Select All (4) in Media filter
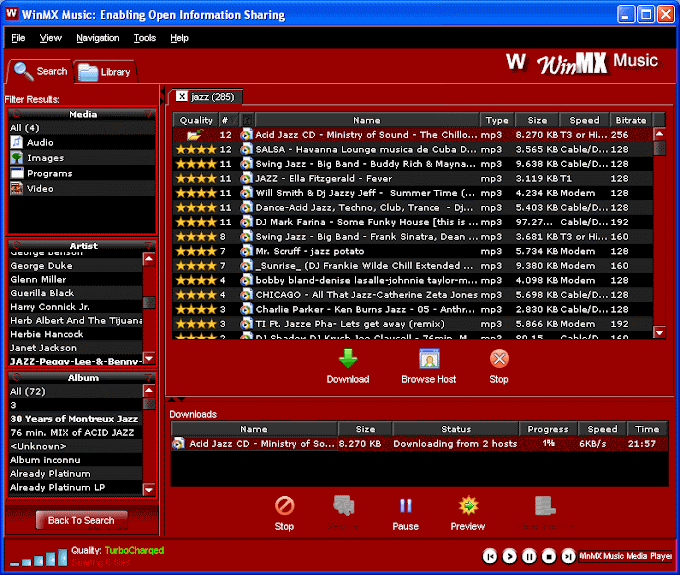 point(82,128)
